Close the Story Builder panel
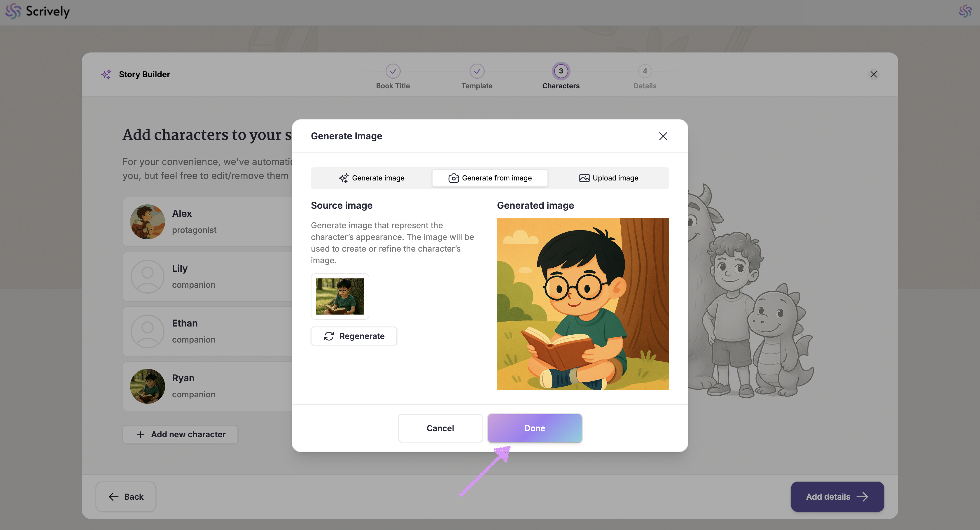980x530 pixels. click(x=874, y=74)
